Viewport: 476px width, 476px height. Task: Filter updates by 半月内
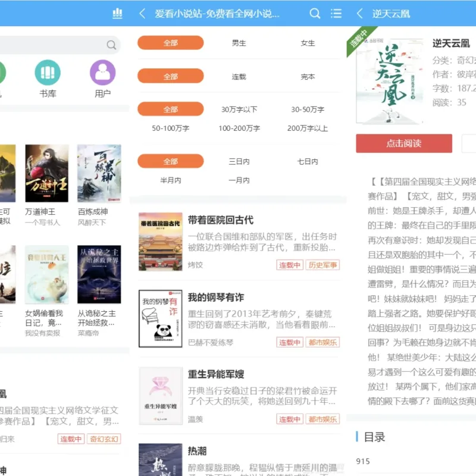(x=171, y=180)
